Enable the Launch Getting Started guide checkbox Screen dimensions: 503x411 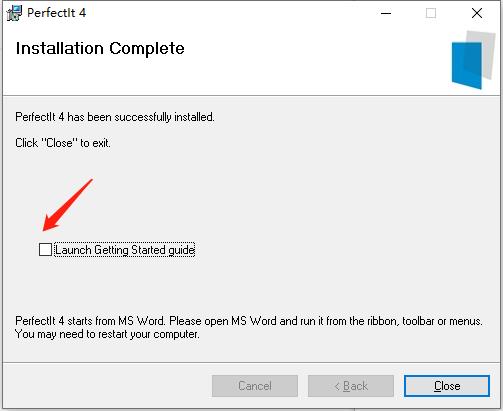pyautogui.click(x=45, y=250)
